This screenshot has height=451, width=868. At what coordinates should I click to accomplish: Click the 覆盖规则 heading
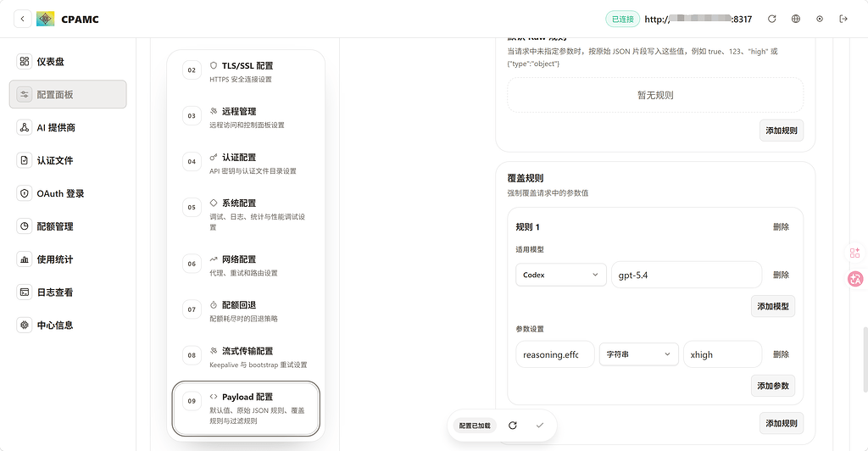[526, 178]
